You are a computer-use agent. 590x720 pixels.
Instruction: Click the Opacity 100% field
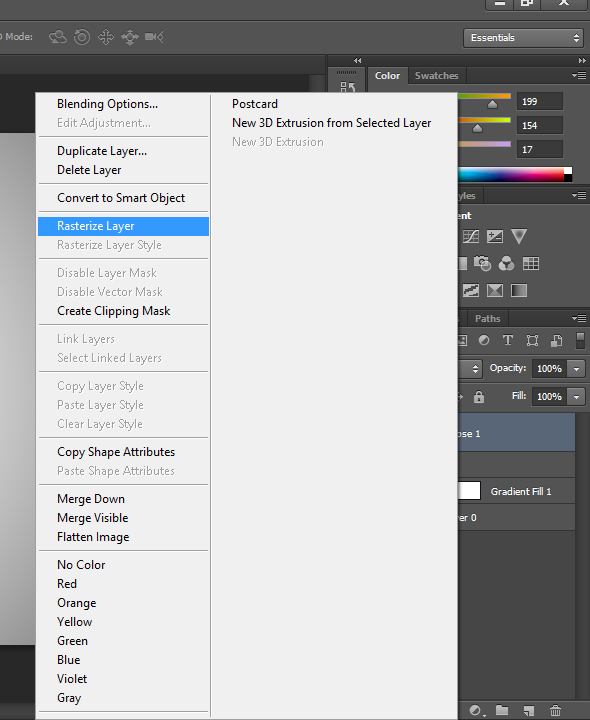tap(550, 369)
